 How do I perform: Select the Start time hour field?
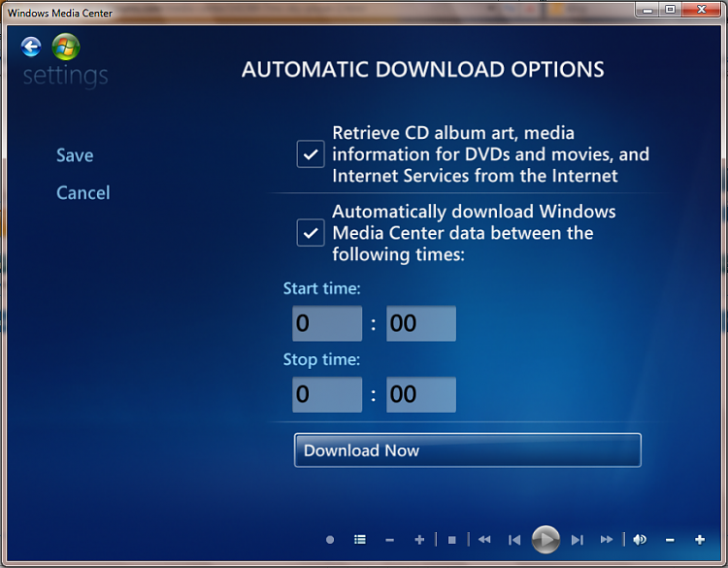(327, 323)
